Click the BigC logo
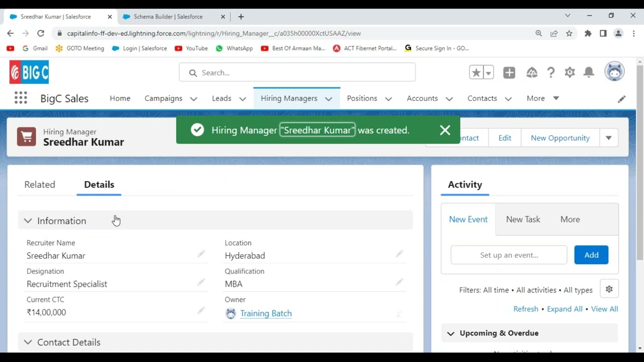The height and width of the screenshot is (362, 644). pos(29,72)
